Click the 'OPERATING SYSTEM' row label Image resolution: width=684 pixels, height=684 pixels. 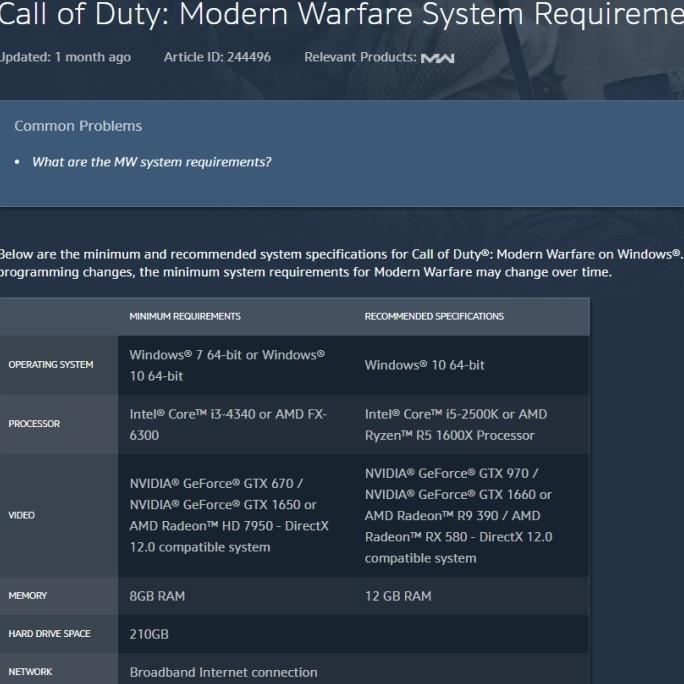pos(51,365)
